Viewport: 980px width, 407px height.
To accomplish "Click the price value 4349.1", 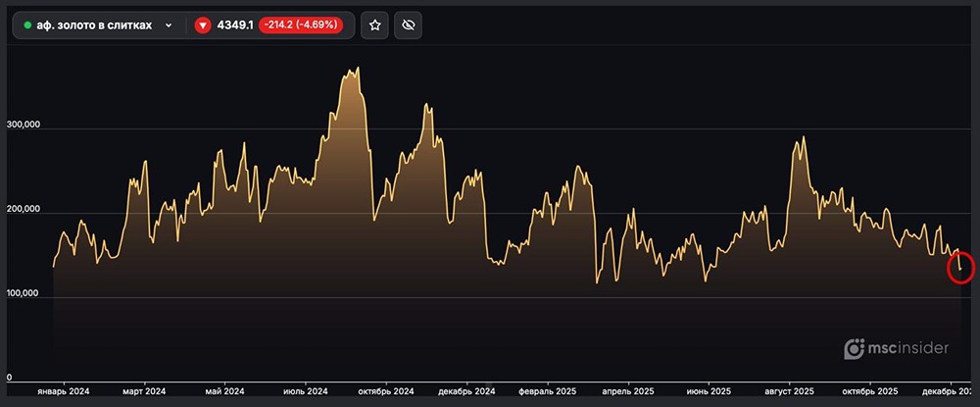I will (x=235, y=25).
